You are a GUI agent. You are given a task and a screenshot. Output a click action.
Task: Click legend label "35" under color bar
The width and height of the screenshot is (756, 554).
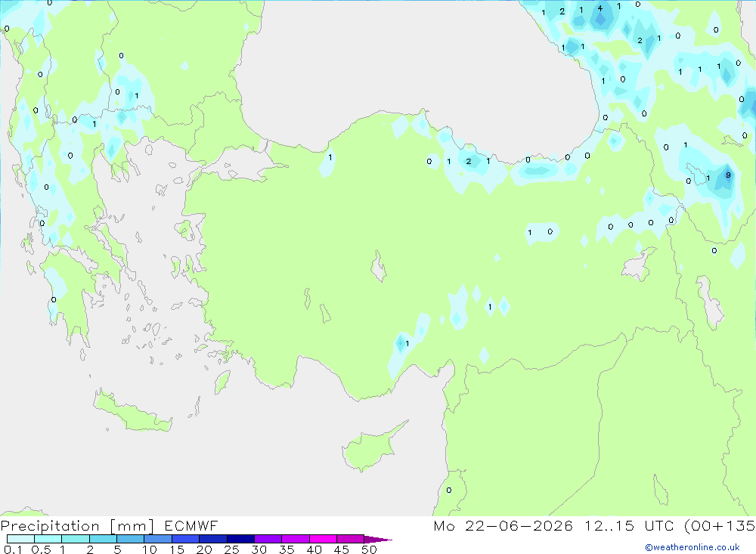(287, 549)
